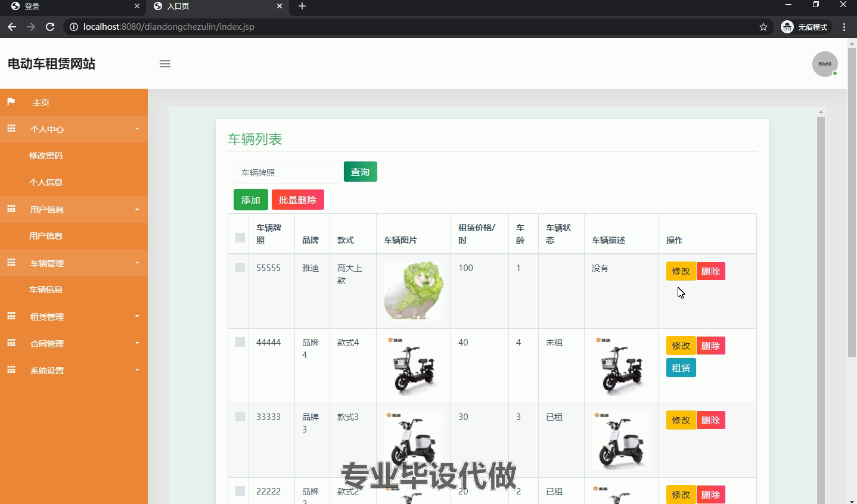
Task: Collapse the 车辆管理 menu arrow
Action: pos(137,263)
